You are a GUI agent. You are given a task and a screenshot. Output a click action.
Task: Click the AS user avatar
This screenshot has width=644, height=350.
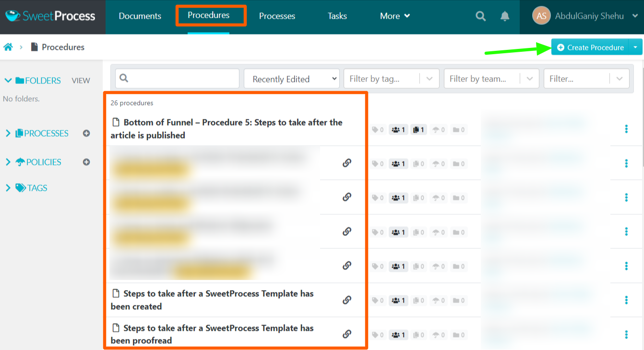tap(541, 16)
